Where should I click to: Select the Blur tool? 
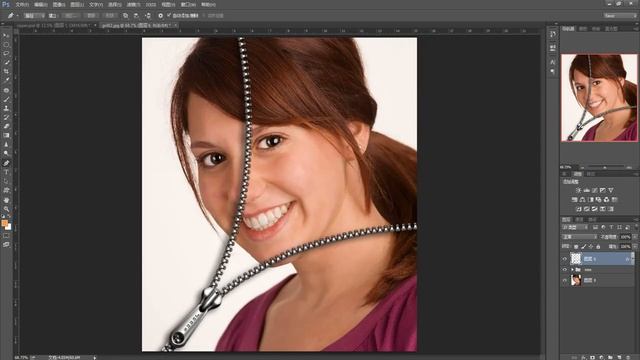pos(6,144)
